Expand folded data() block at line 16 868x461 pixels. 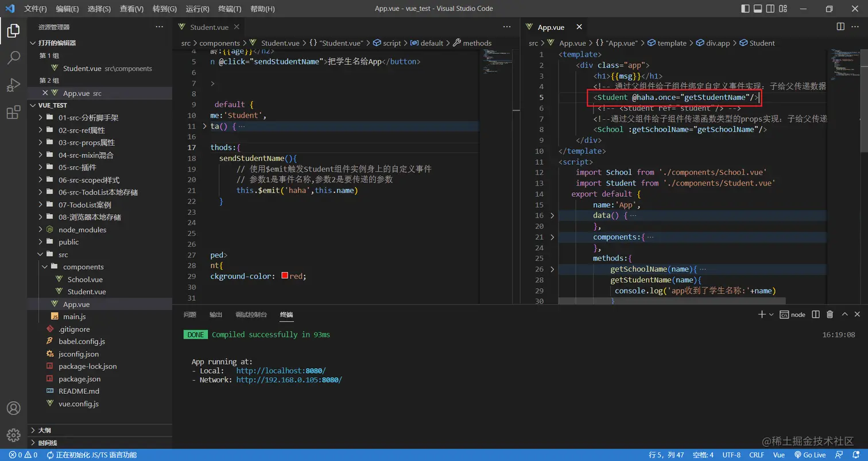(552, 216)
